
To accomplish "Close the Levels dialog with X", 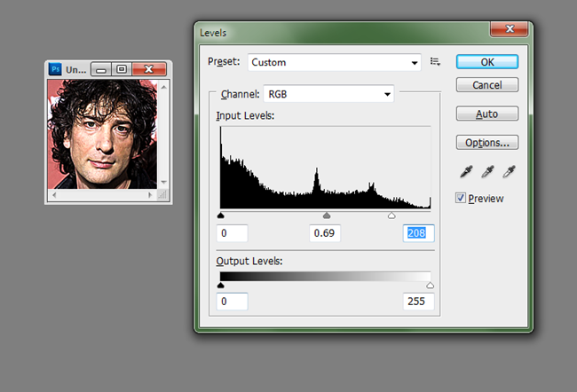I will click(510, 28).
